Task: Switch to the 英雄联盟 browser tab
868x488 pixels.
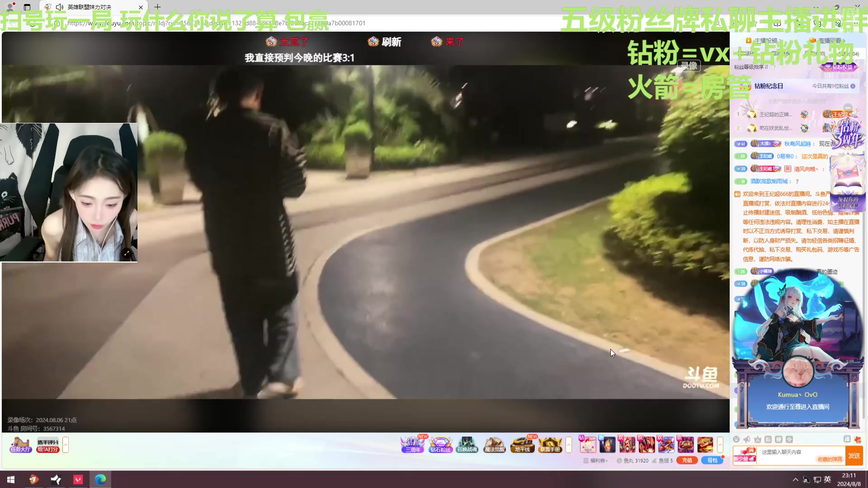Action: click(x=94, y=7)
